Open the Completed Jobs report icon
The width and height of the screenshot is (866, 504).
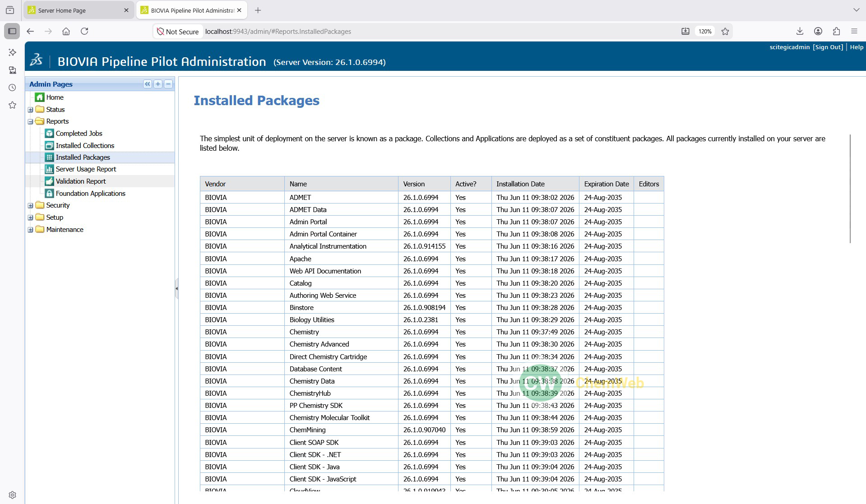[x=49, y=134]
